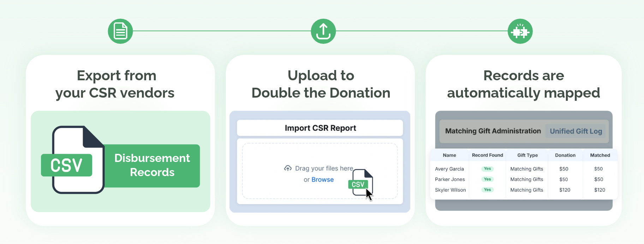Click the $50 matched amount for Avery Garcia

pyautogui.click(x=598, y=169)
